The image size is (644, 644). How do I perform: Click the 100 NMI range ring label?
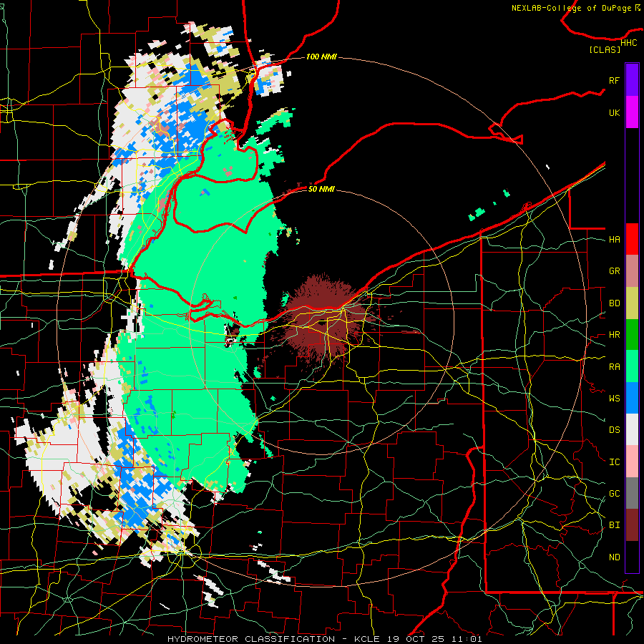tap(321, 57)
